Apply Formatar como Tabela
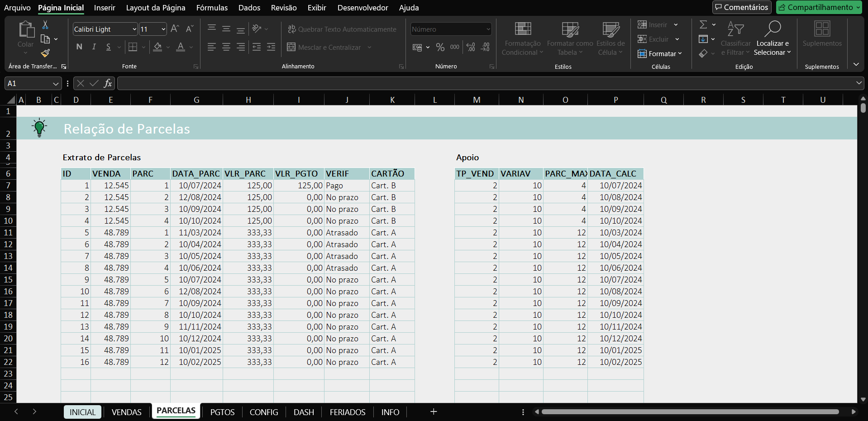Screen dimensions: 868x421 click(x=570, y=38)
